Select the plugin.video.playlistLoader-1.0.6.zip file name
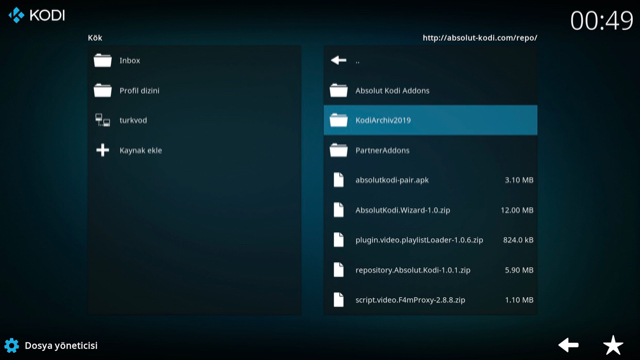This screenshot has width=640, height=360. coord(419,240)
